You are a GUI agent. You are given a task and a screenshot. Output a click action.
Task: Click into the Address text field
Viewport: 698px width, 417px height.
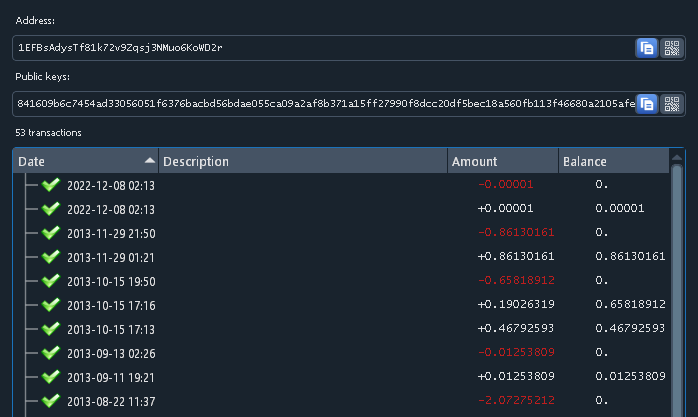tap(320, 48)
